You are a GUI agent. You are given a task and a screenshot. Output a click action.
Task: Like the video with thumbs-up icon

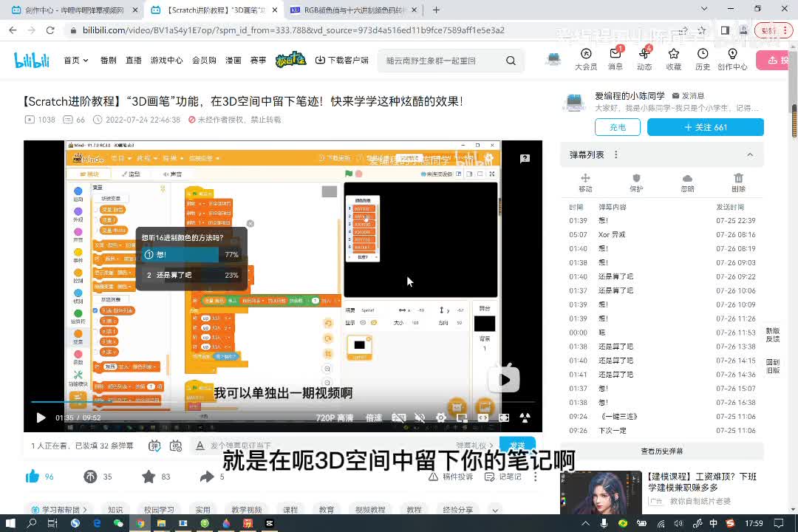tap(33, 477)
